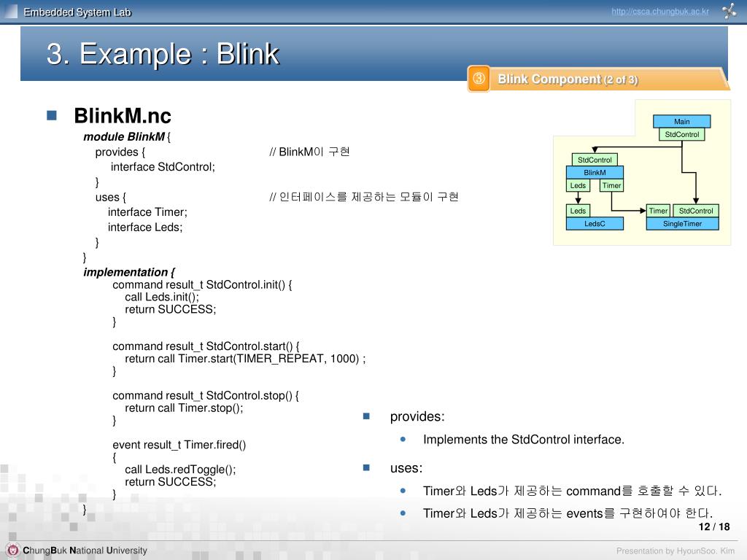Click the ChungBuk University emblem icon
This screenshot has width=747, height=560.
12,550
